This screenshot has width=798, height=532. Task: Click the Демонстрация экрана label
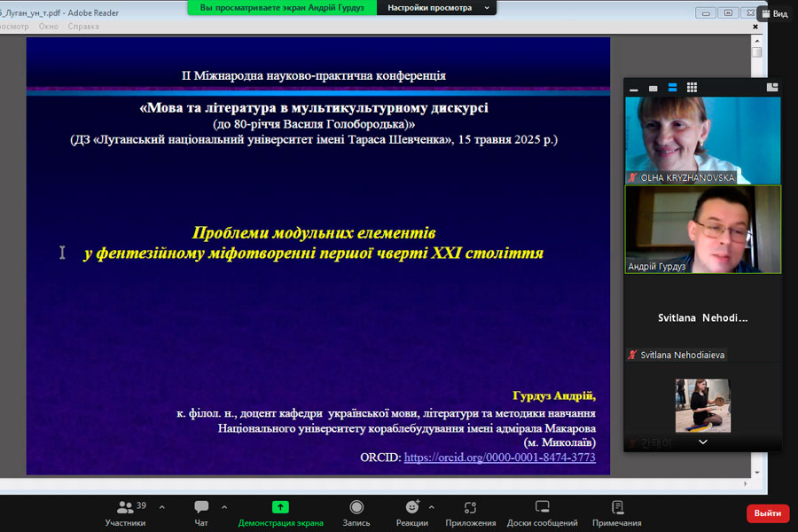coord(280,523)
